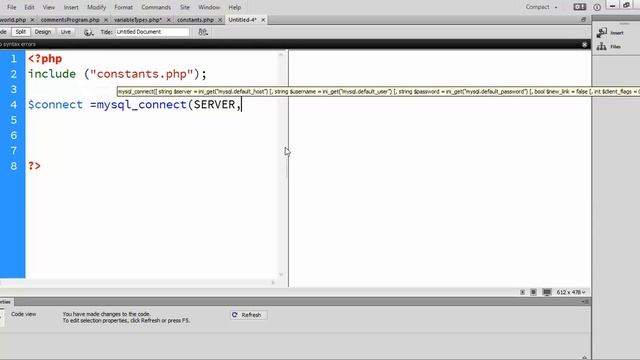This screenshot has height=360, width=640.
Task: Click the $connect mysql_connect code line
Action: (x=135, y=105)
